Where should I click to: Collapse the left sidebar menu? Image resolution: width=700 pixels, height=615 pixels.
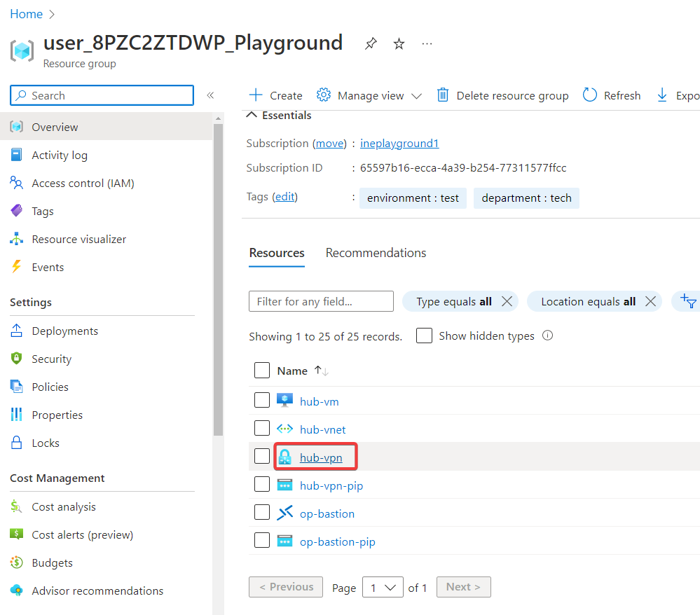click(210, 95)
